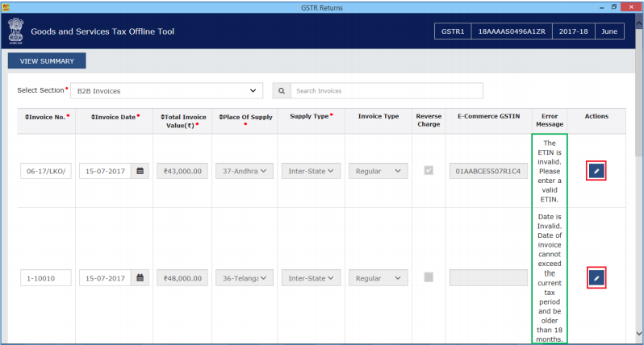Viewport: 644px width, 345px height.
Task: Toggle Reverse Charge checkbox for invoice 1-10010
Action: click(x=429, y=277)
